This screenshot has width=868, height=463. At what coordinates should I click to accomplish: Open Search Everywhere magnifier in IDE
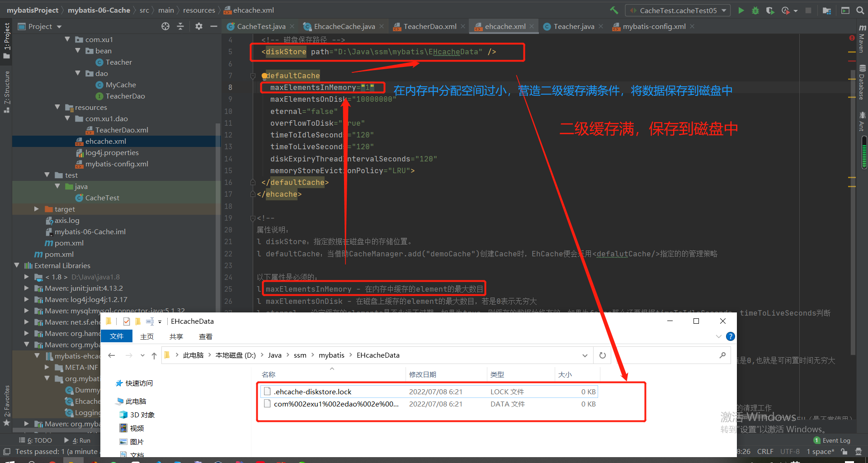tap(860, 10)
